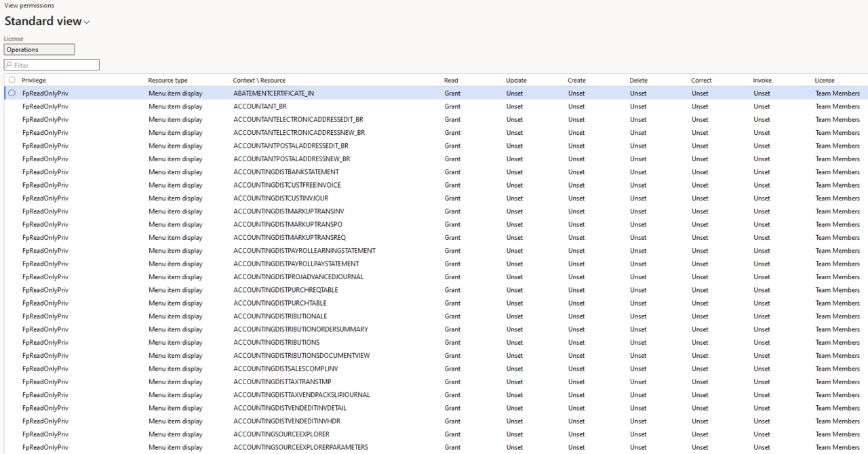Click the Standard view heading

(x=42, y=22)
